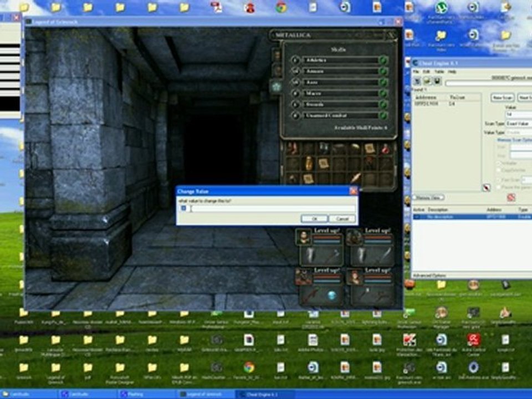Click the Chrome icon on the top desktop row

coord(281,7)
